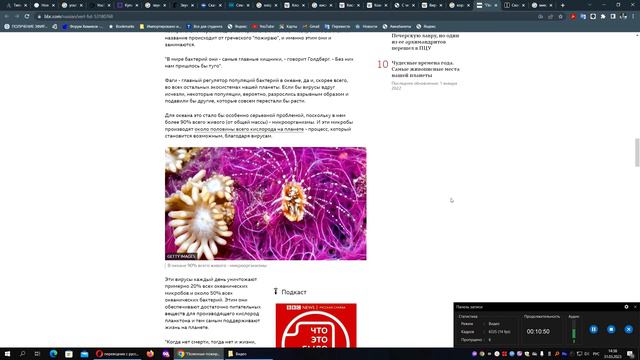This screenshot has height=360, width=640.
Task: Open Task View on the taskbar
Action: [x=38, y=354]
